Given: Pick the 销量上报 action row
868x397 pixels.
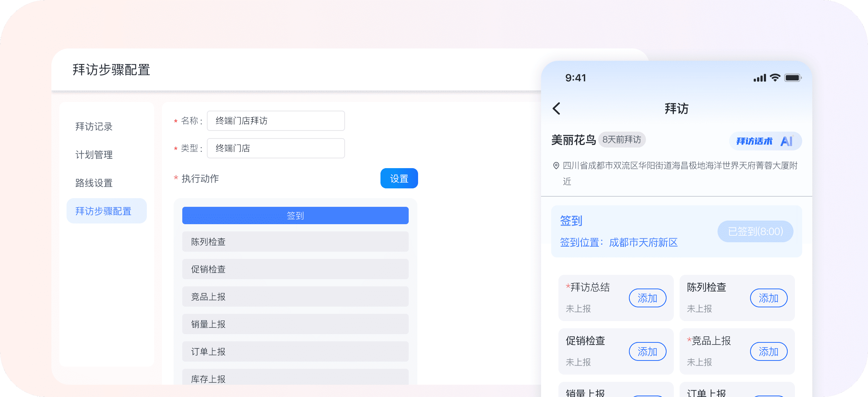Looking at the screenshot, I should 295,324.
